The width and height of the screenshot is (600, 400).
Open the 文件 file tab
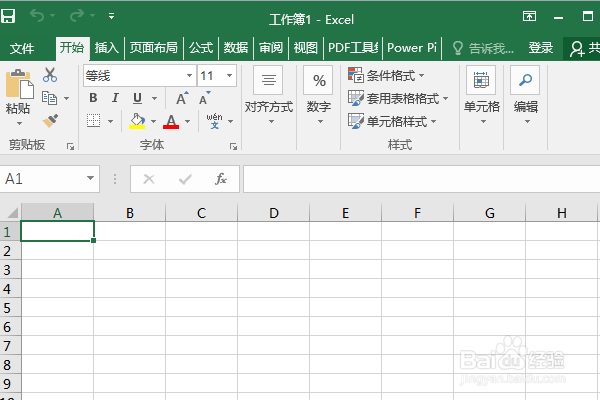click(x=22, y=48)
